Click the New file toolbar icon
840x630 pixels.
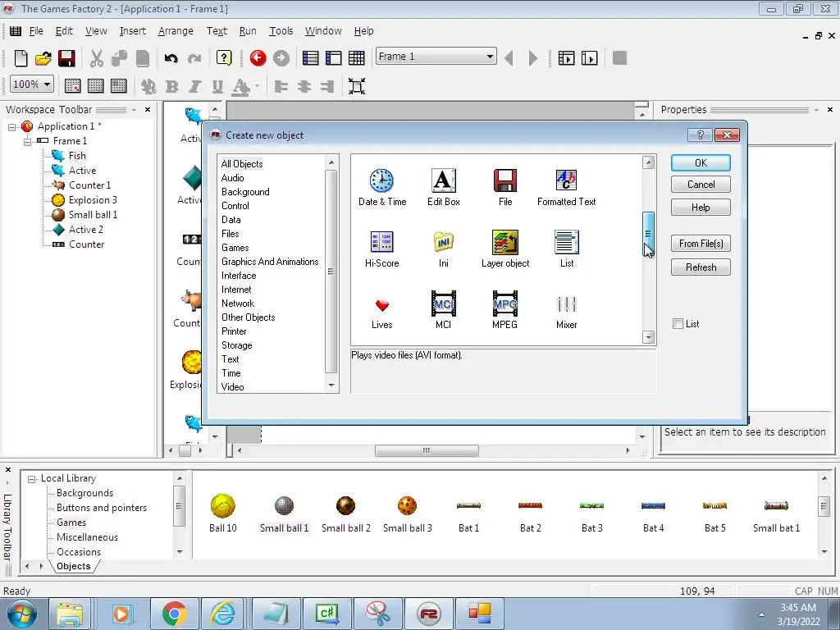[21, 58]
